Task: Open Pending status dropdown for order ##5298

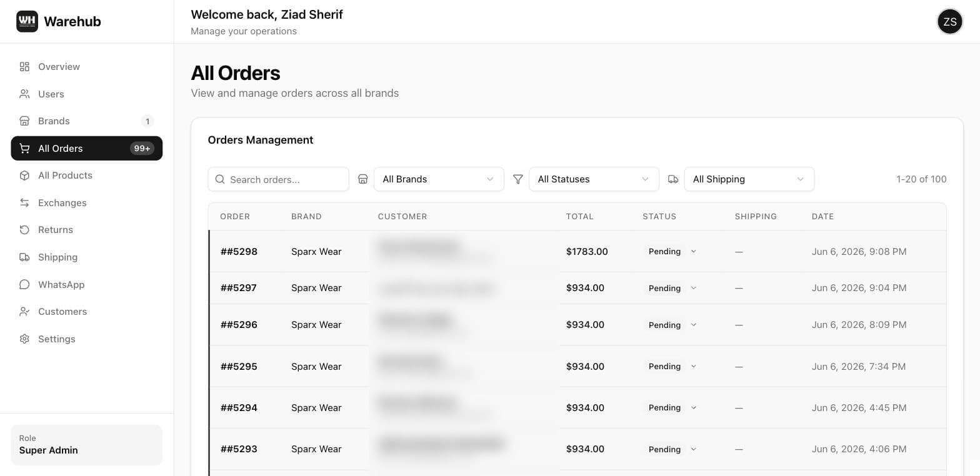Action: tap(672, 251)
